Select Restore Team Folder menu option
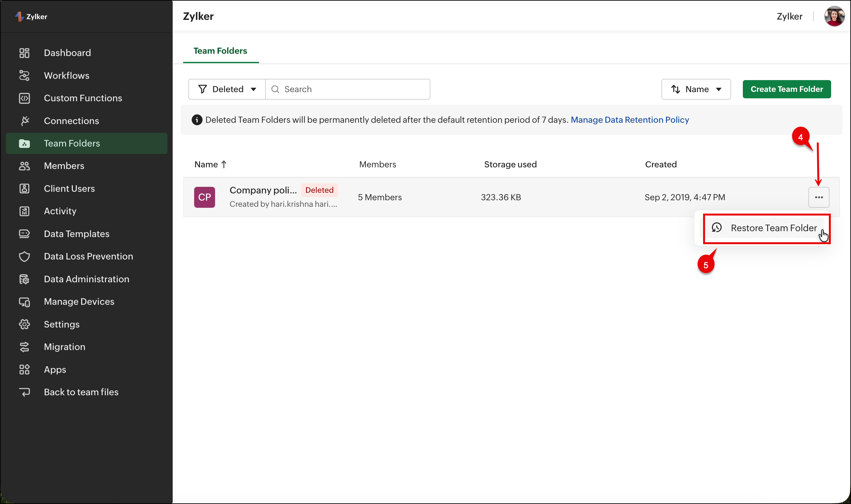This screenshot has width=851, height=504. point(767,228)
